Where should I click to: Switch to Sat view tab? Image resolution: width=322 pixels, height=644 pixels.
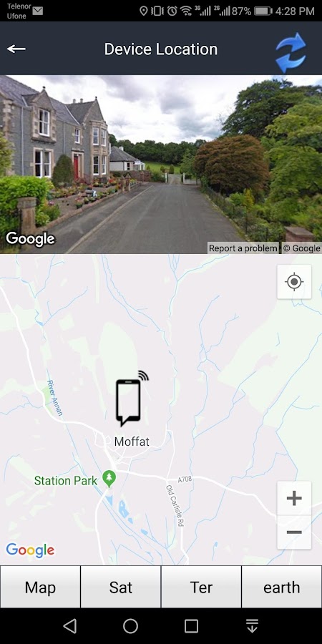(121, 587)
